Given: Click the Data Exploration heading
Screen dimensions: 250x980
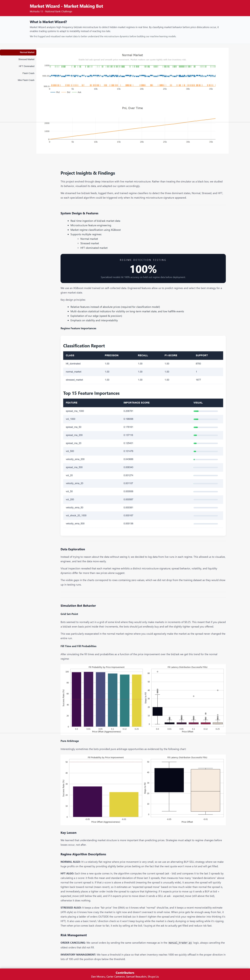Looking at the screenshot, I should (73, 549).
